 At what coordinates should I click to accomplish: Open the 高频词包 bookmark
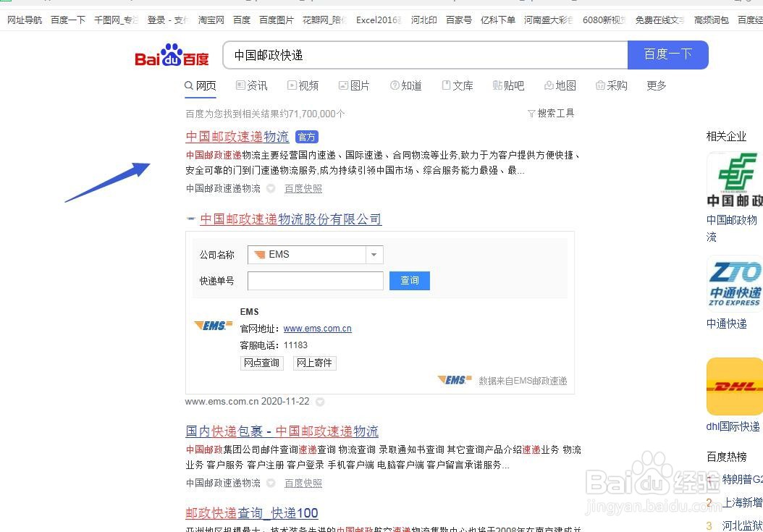coord(712,20)
